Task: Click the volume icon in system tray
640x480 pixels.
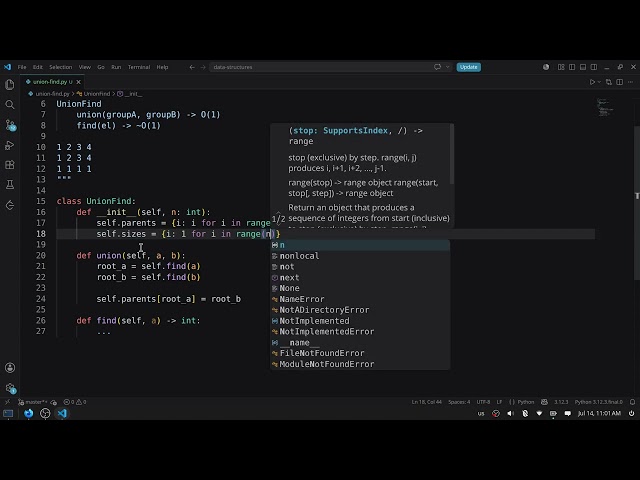Action: coord(510,413)
